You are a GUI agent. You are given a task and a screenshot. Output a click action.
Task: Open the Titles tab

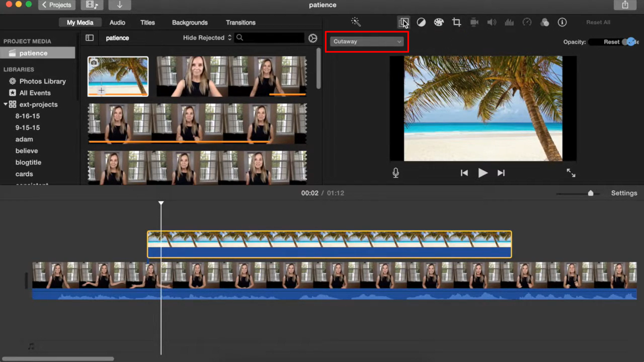pos(147,23)
